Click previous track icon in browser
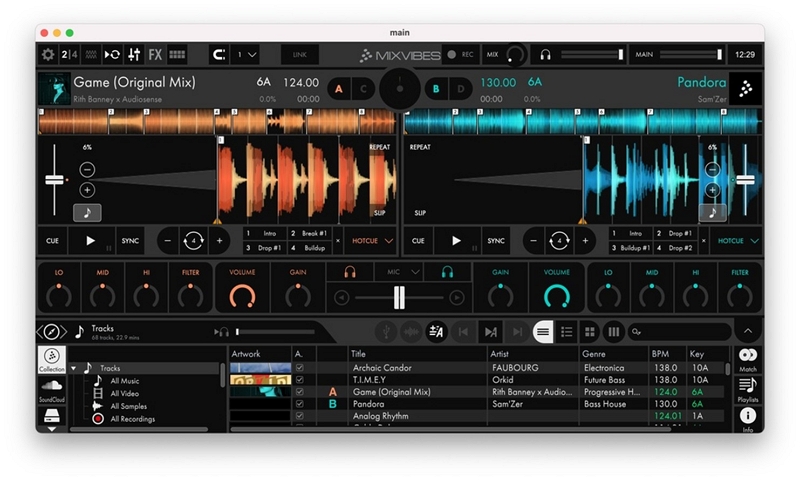This screenshot has width=800, height=480. 463,332
